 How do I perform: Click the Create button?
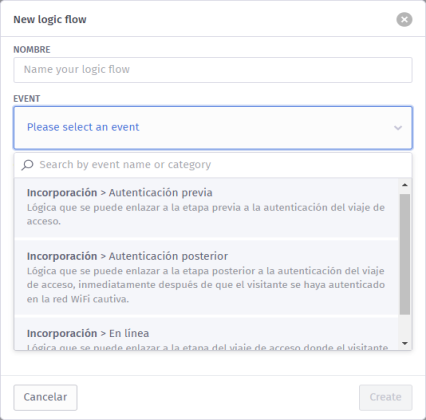[385, 397]
